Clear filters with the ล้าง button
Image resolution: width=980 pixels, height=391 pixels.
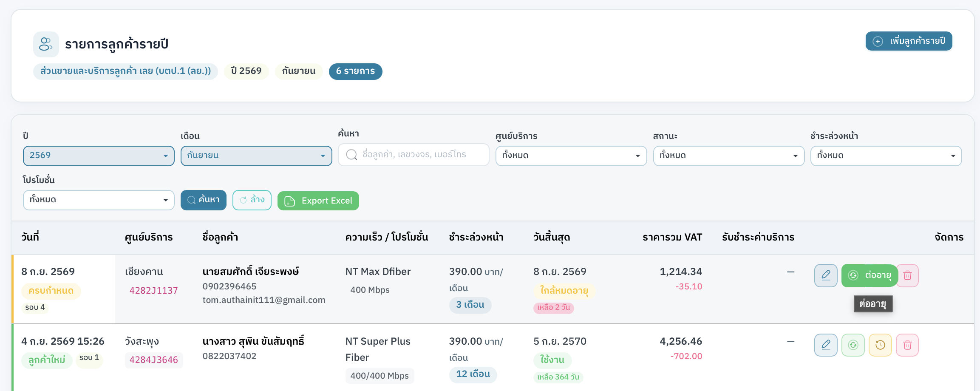click(252, 200)
